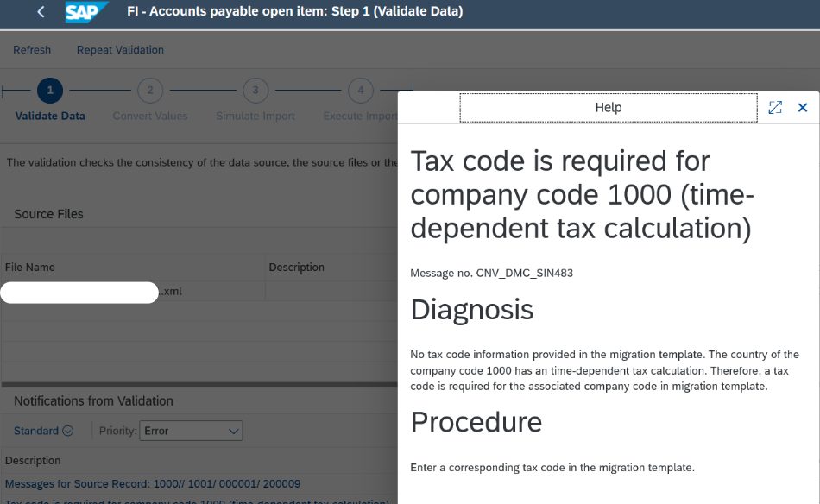This screenshot has height=504, width=820.
Task: Go back using the header arrow
Action: tap(41, 11)
